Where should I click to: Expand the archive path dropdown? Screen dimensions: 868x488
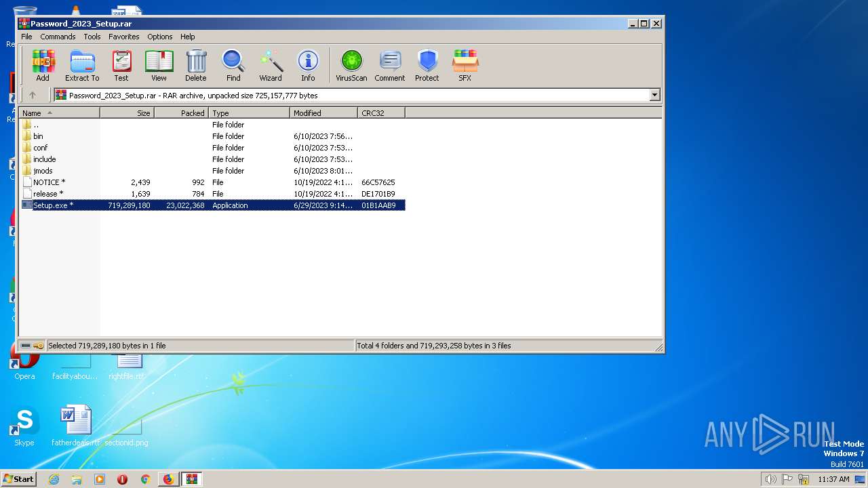tap(654, 96)
